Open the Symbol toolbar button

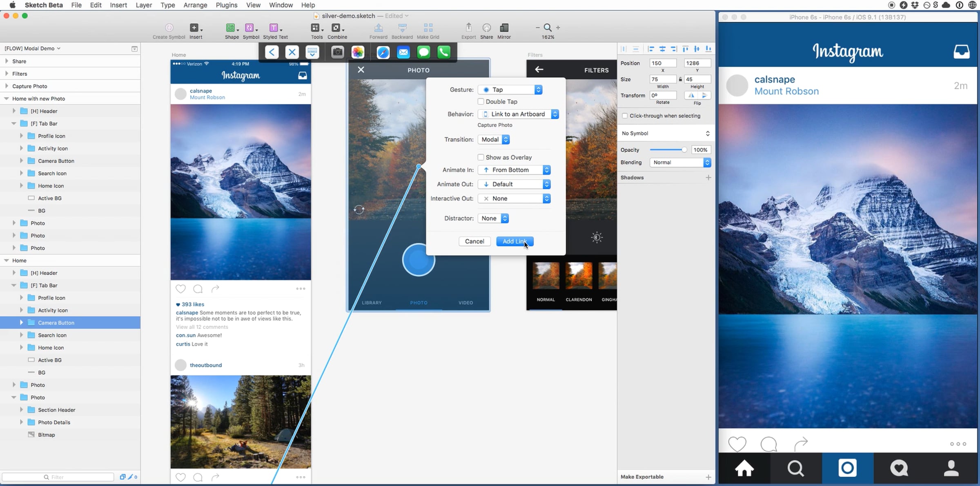(x=250, y=28)
